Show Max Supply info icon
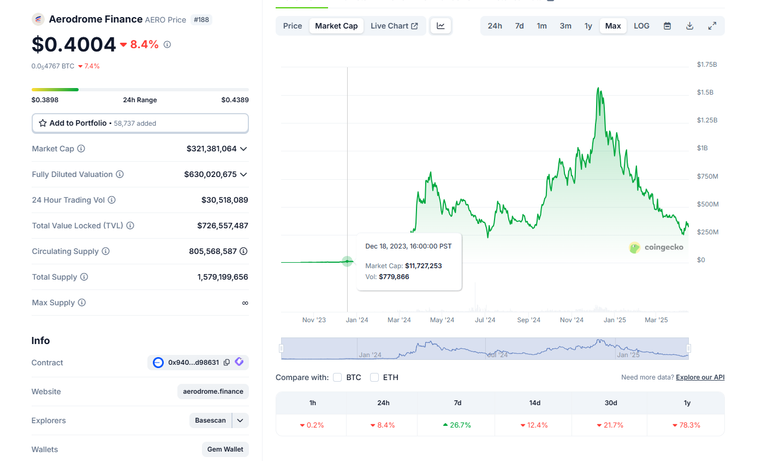Screen dimensions: 768x461 (x=82, y=303)
